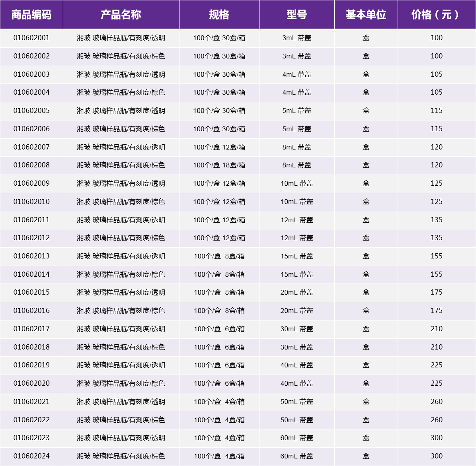Select product code 010602011
The width and height of the screenshot is (476, 466).
tap(31, 220)
